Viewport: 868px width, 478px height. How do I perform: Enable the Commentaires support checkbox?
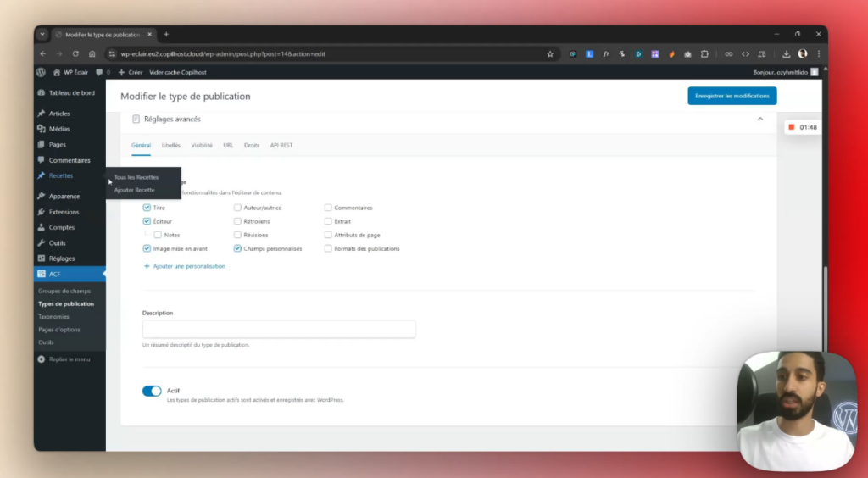pos(328,208)
